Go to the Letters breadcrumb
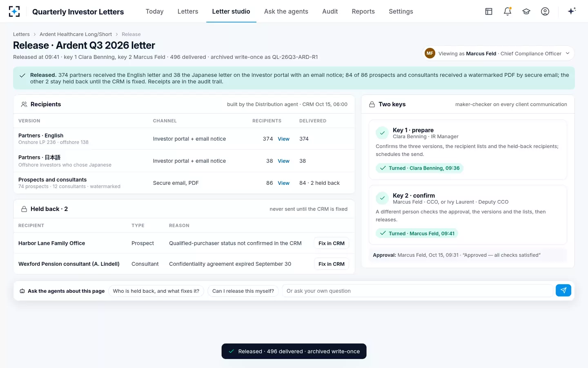 pyautogui.click(x=21, y=34)
